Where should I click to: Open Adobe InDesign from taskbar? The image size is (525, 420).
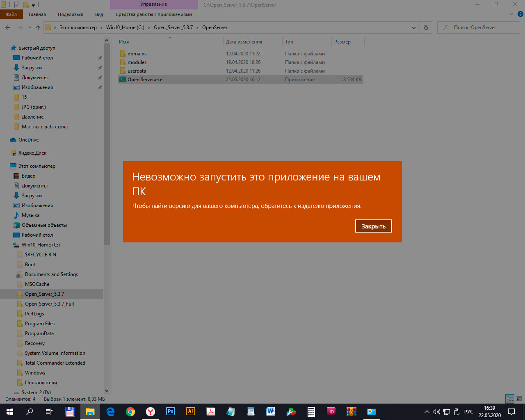coord(331,411)
